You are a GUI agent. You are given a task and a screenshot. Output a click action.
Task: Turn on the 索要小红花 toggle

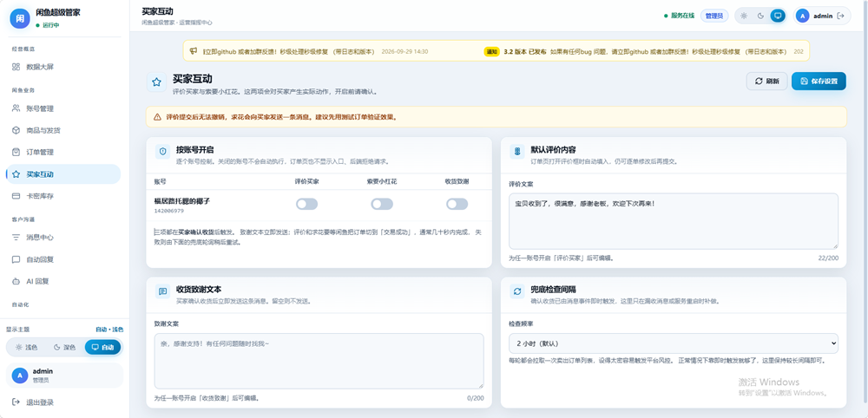(382, 204)
